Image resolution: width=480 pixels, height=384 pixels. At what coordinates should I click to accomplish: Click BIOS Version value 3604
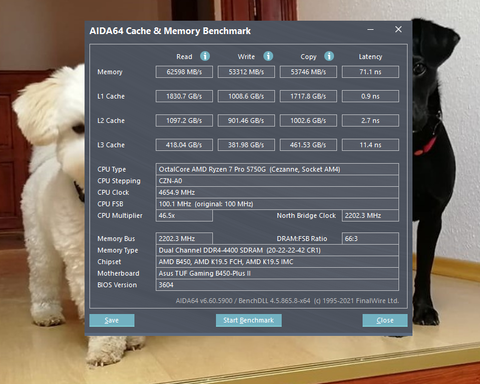click(277, 285)
